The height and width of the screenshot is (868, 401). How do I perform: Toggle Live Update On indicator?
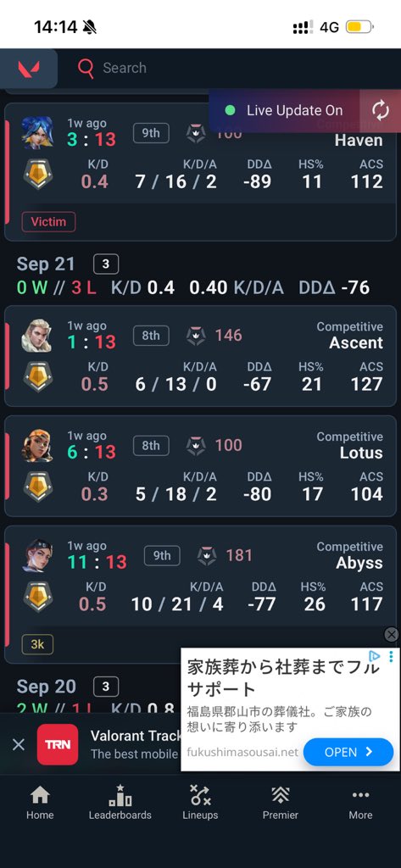(x=285, y=110)
